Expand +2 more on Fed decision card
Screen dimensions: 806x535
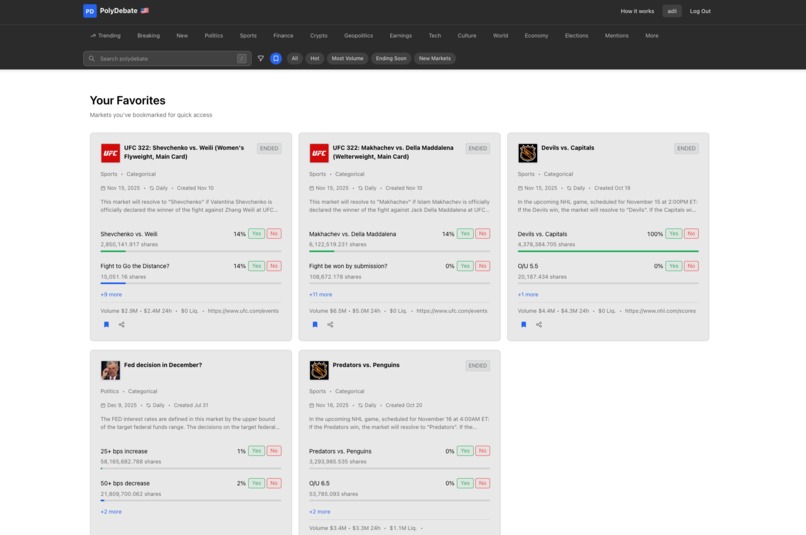[112, 512]
